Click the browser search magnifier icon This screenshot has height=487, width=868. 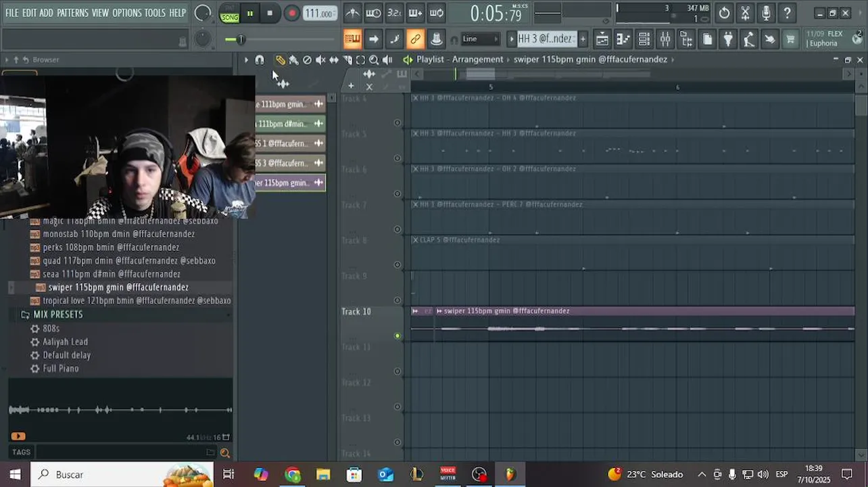(225, 453)
